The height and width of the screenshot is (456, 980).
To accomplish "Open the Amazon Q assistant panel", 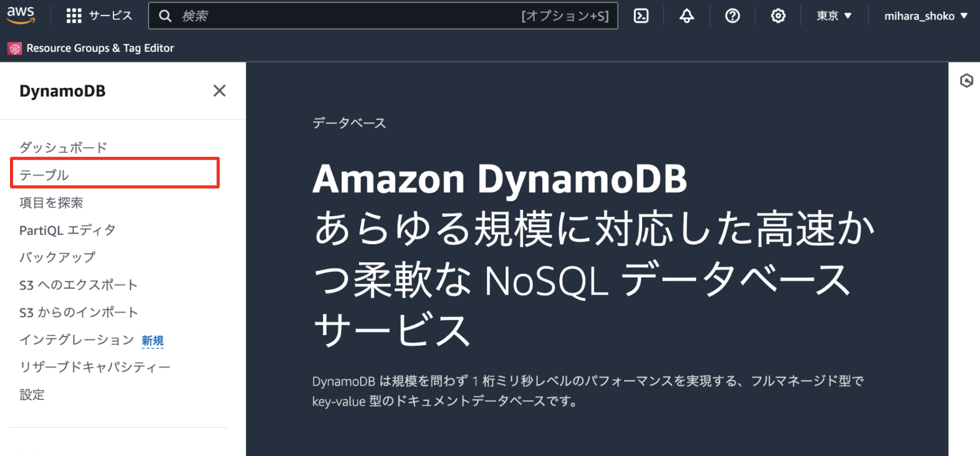I will (x=966, y=81).
